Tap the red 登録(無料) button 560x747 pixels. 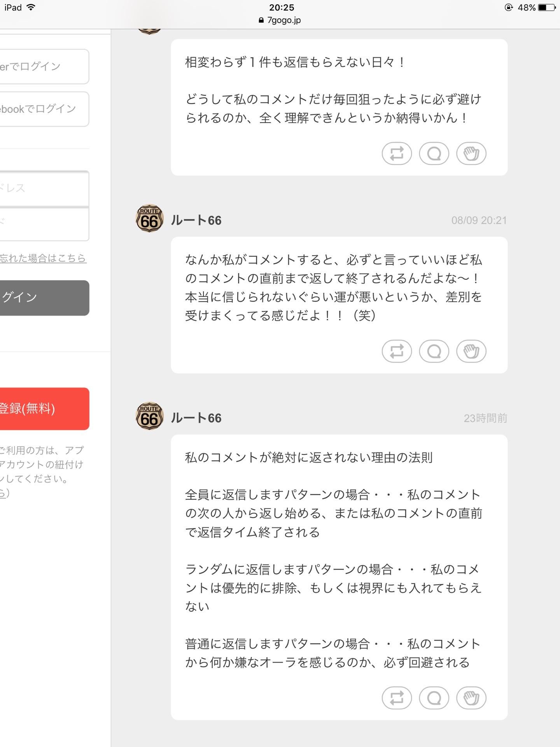pos(44,409)
